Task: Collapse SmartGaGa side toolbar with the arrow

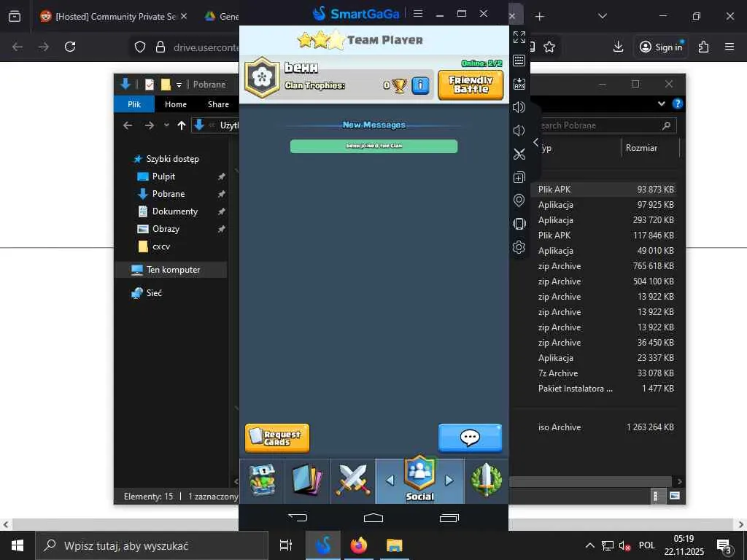Action: pos(536,142)
